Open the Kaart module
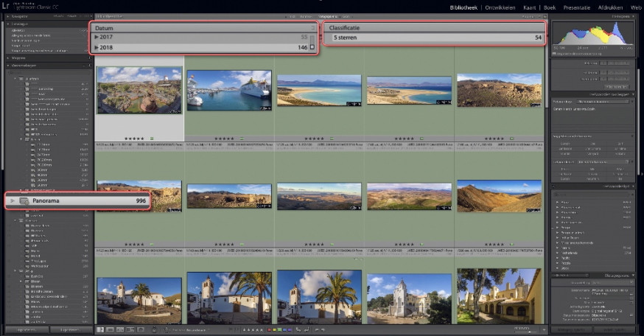Image resolution: width=644 pixels, height=336 pixels. 529,7
